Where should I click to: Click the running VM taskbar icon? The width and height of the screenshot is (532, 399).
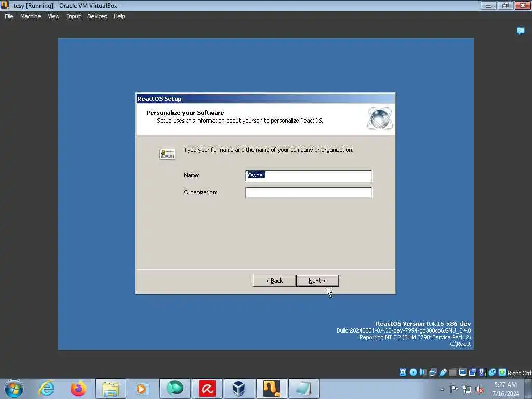pyautogui.click(x=271, y=389)
